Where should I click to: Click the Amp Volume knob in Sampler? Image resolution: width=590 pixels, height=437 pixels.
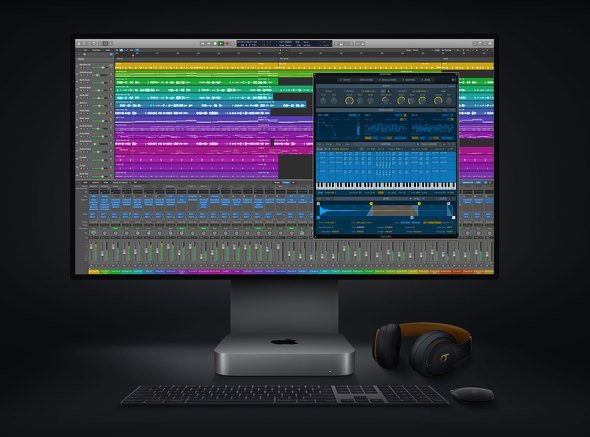438,100
